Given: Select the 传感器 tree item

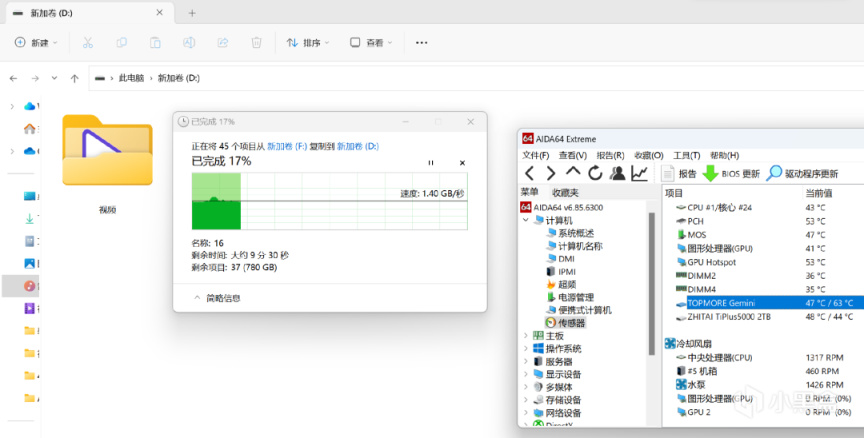Looking at the screenshot, I should 571,323.
